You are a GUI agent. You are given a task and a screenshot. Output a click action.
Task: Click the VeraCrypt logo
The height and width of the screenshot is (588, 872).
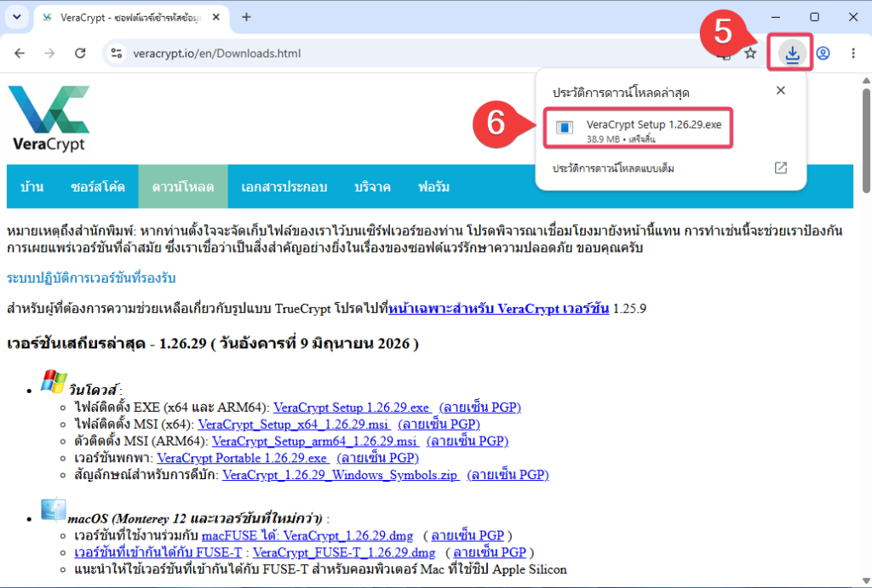(49, 119)
